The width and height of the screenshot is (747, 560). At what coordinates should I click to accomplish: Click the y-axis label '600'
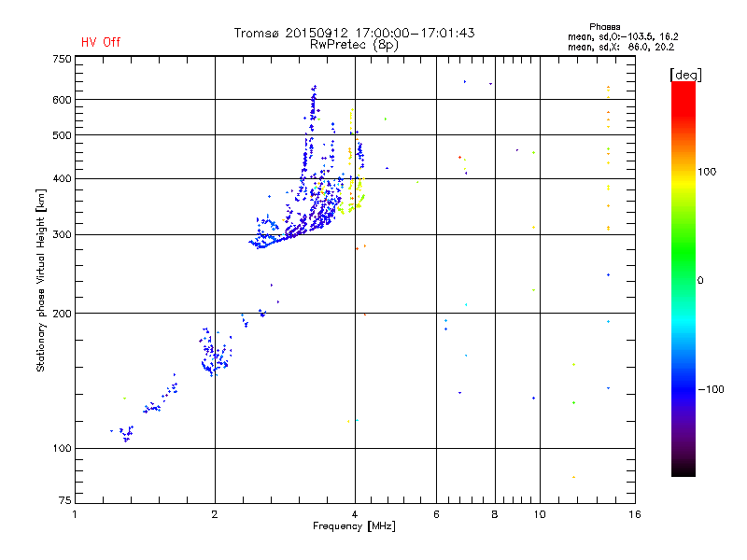(62, 100)
